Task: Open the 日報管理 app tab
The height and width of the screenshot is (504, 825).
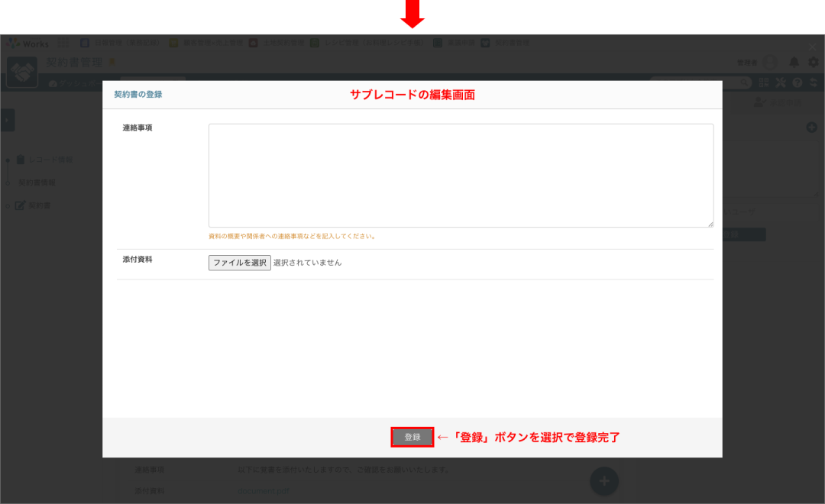Action: [120, 43]
